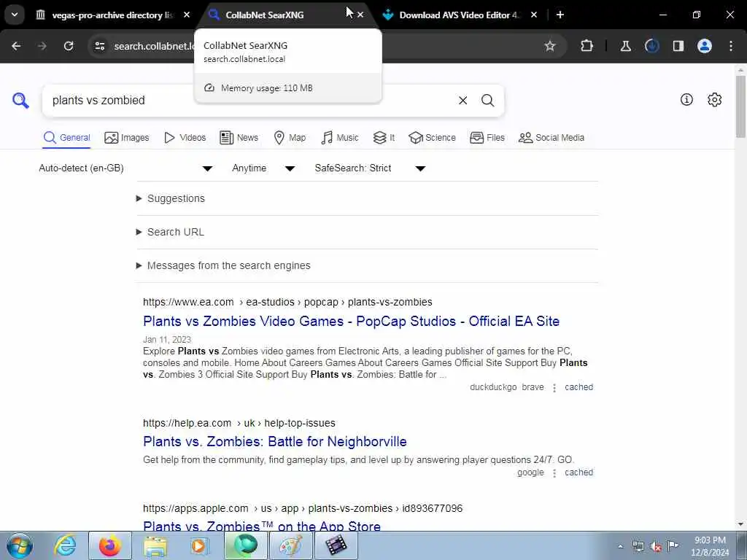747x560 pixels.
Task: Bookmark this page with the star icon
Action: [x=550, y=46]
